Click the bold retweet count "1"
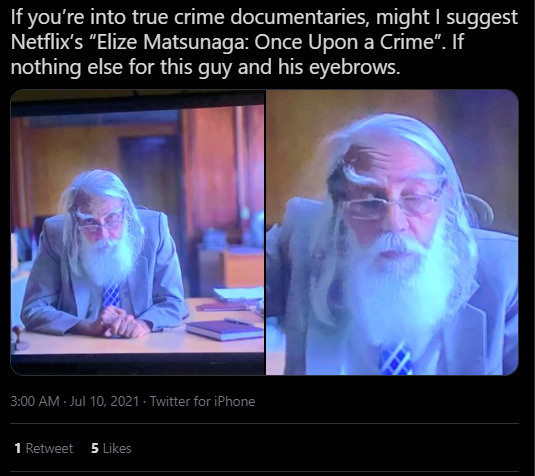Viewport: 535px width, 476px height. tap(18, 448)
